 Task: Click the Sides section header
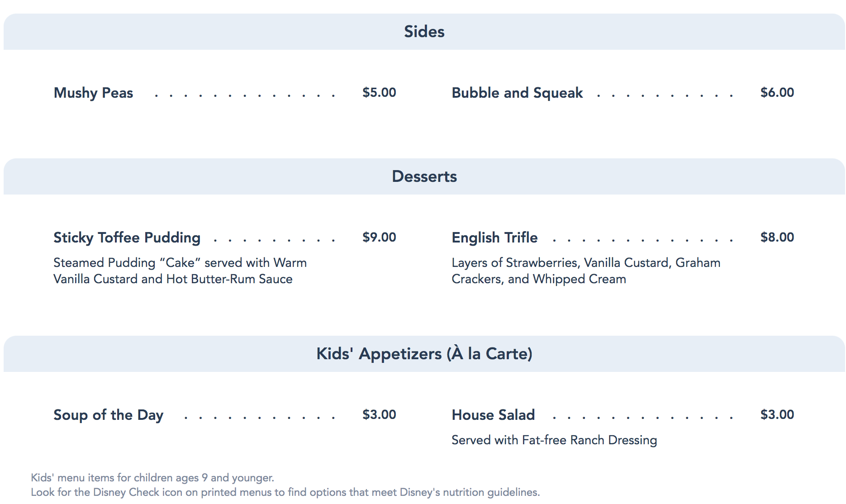[x=424, y=32]
